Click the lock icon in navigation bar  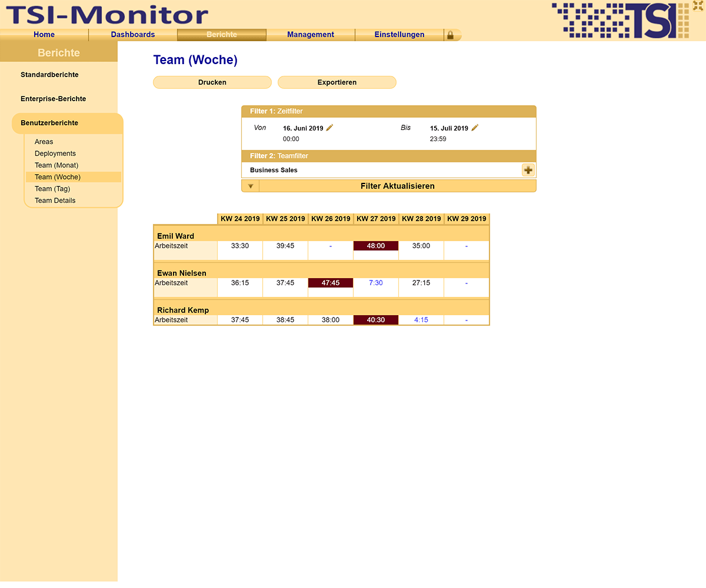coord(450,35)
